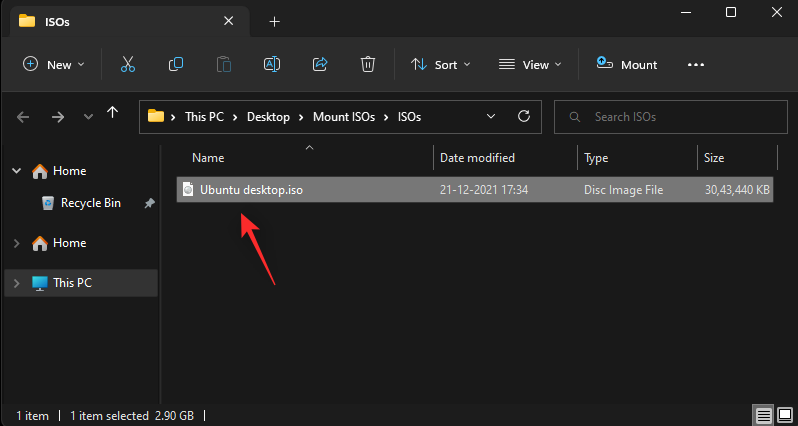
Task: Refresh the ISOs folder
Action: pyautogui.click(x=524, y=117)
